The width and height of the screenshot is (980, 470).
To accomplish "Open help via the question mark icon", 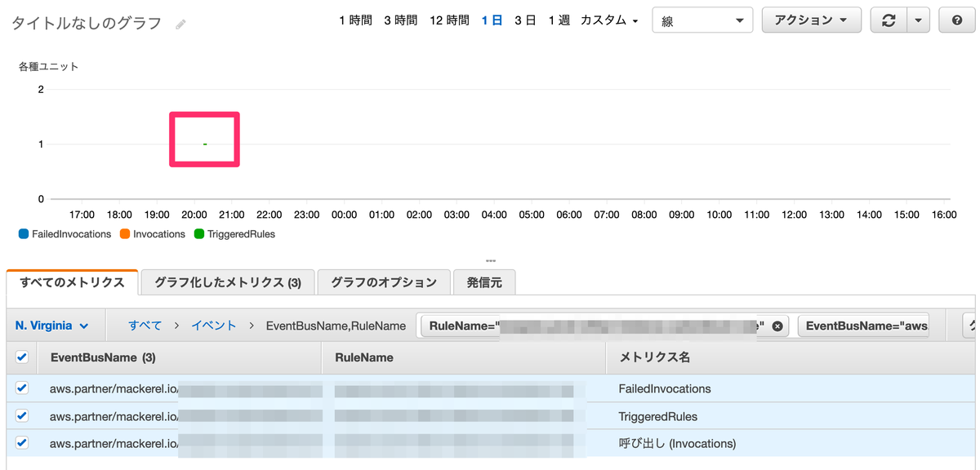I will pyautogui.click(x=955, y=20).
